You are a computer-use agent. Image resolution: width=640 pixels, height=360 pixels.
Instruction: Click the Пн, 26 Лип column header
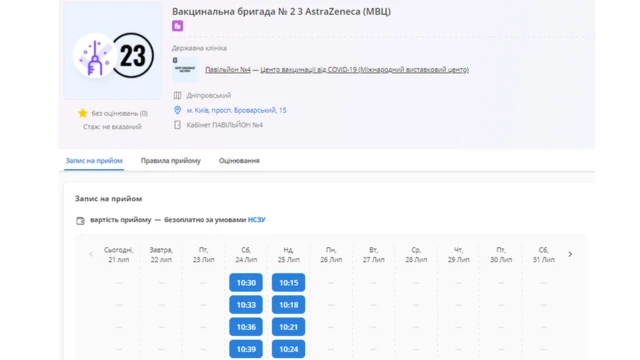point(331,255)
